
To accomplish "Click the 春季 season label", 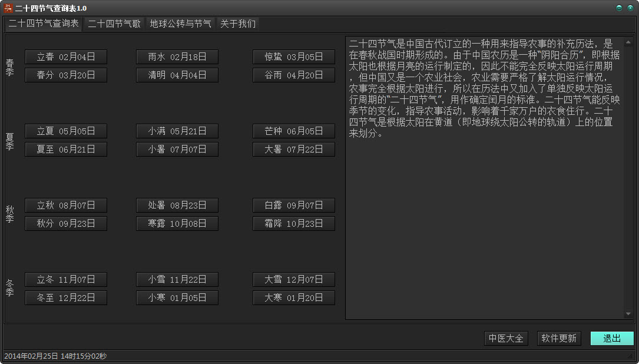I will [x=10, y=67].
